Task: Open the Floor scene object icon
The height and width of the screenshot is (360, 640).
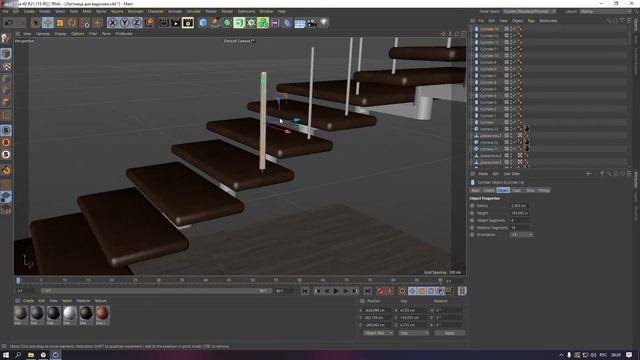Action: 300,23
